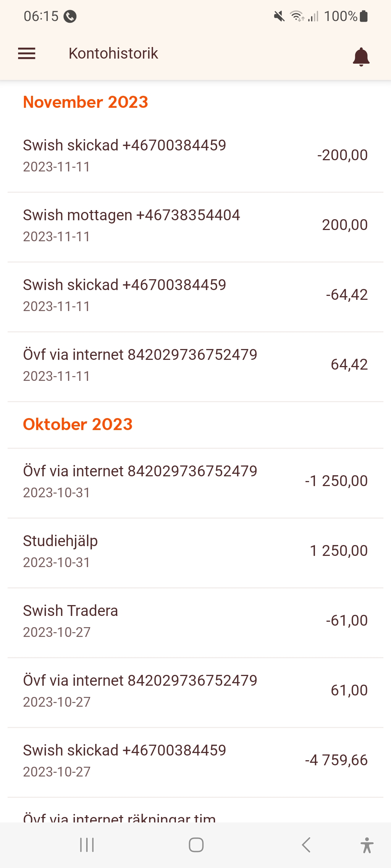Open the hamburger navigation menu
This screenshot has width=391, height=868.
point(27,54)
